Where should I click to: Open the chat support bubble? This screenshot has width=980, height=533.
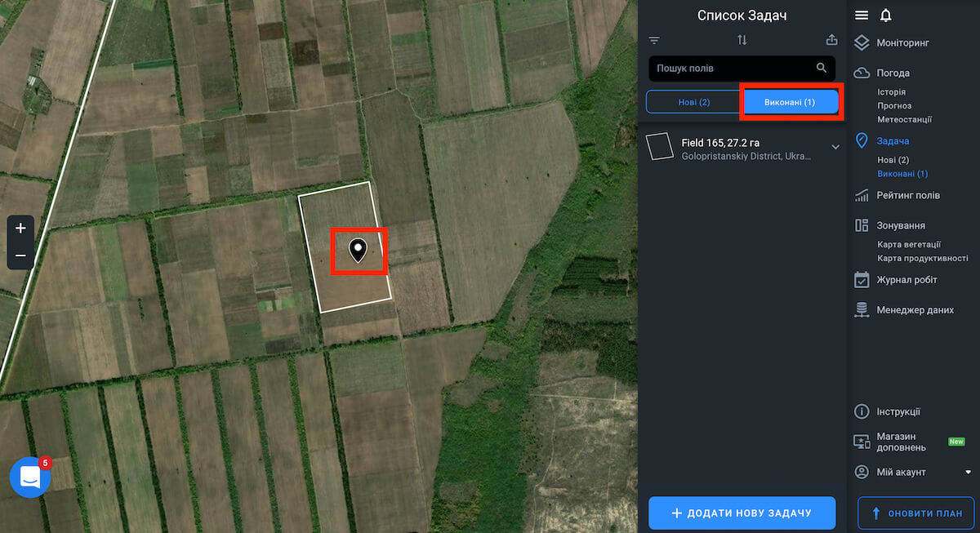tap(30, 477)
